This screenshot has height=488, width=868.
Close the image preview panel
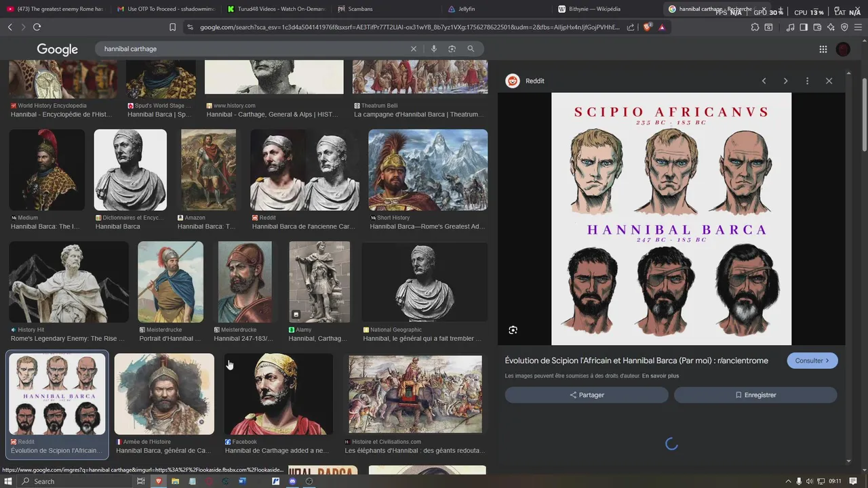(x=829, y=81)
